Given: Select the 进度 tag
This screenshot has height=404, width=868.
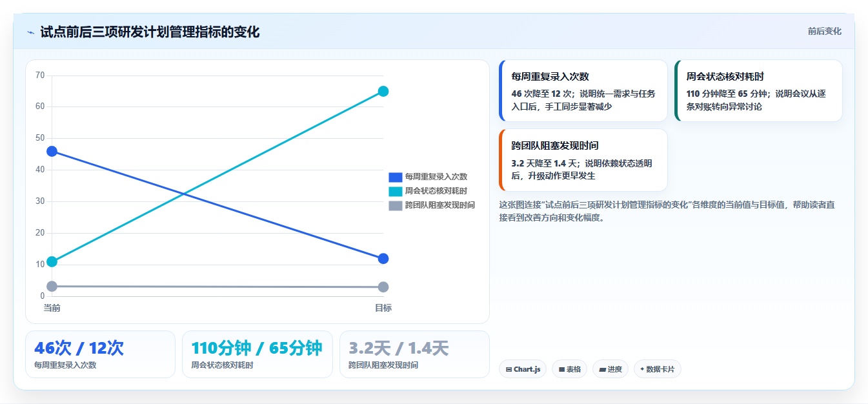Looking at the screenshot, I should pyautogui.click(x=610, y=369).
